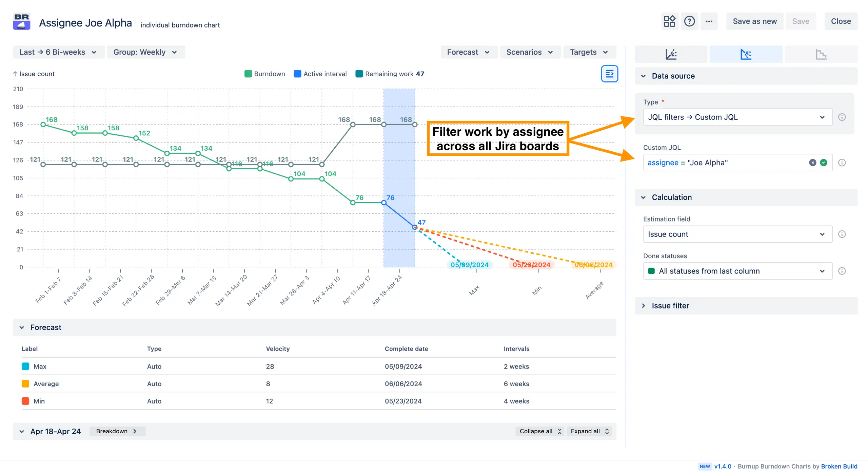Open the Targets dropdown menu
The width and height of the screenshot is (868, 472).
coord(589,52)
